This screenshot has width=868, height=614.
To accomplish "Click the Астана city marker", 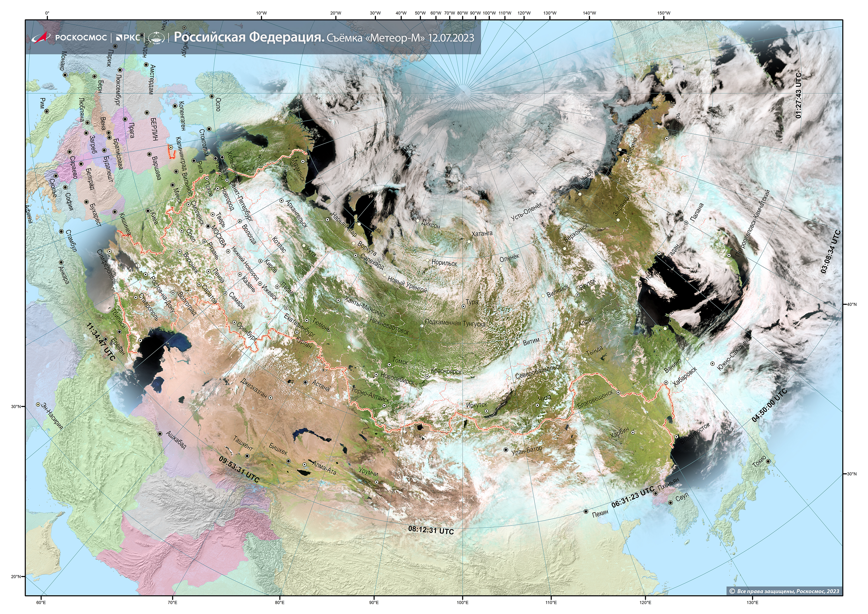I will click(x=306, y=382).
